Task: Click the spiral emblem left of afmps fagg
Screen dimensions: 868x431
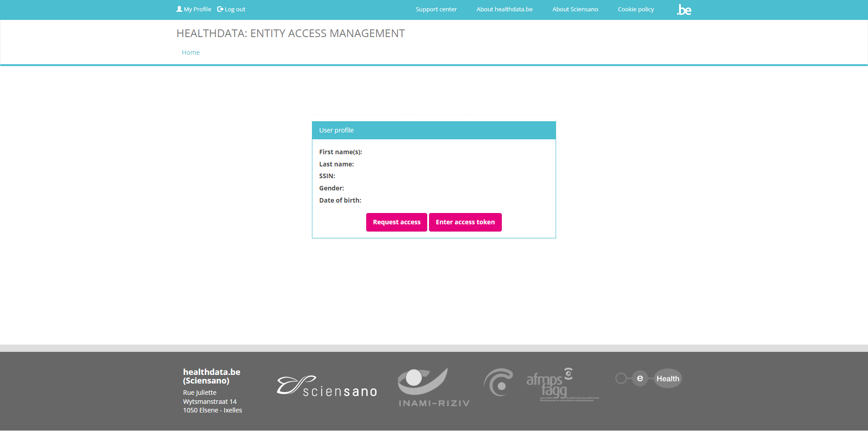Action: (498, 383)
